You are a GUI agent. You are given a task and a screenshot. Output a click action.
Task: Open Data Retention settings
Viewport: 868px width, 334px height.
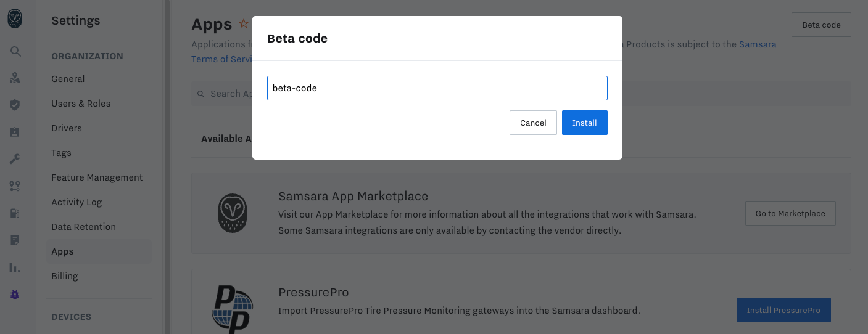tap(83, 227)
